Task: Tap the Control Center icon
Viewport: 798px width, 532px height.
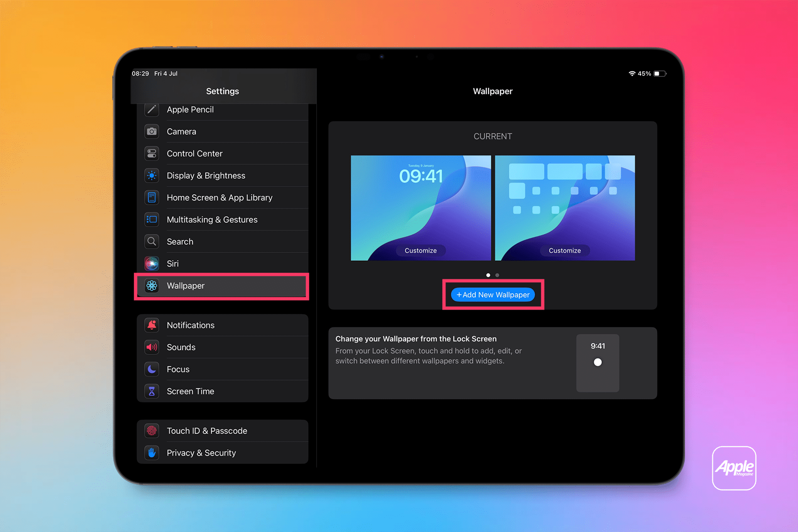Action: pyautogui.click(x=152, y=153)
